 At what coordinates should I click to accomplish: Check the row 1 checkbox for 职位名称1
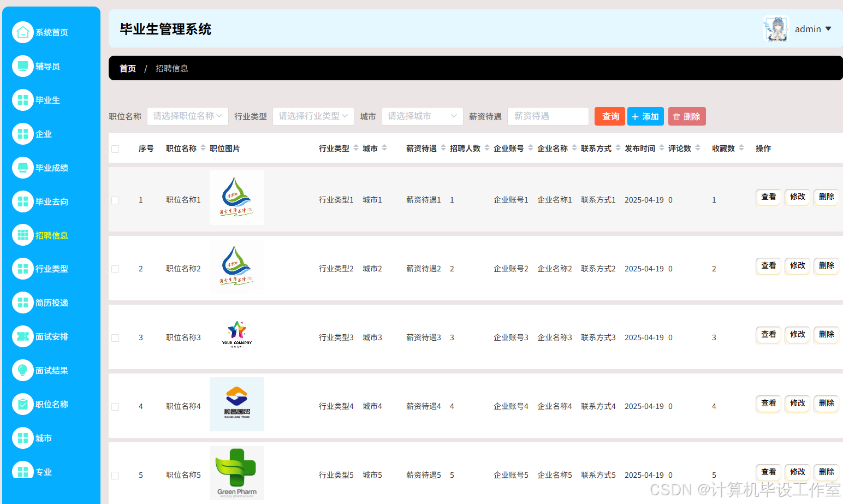[x=115, y=200]
